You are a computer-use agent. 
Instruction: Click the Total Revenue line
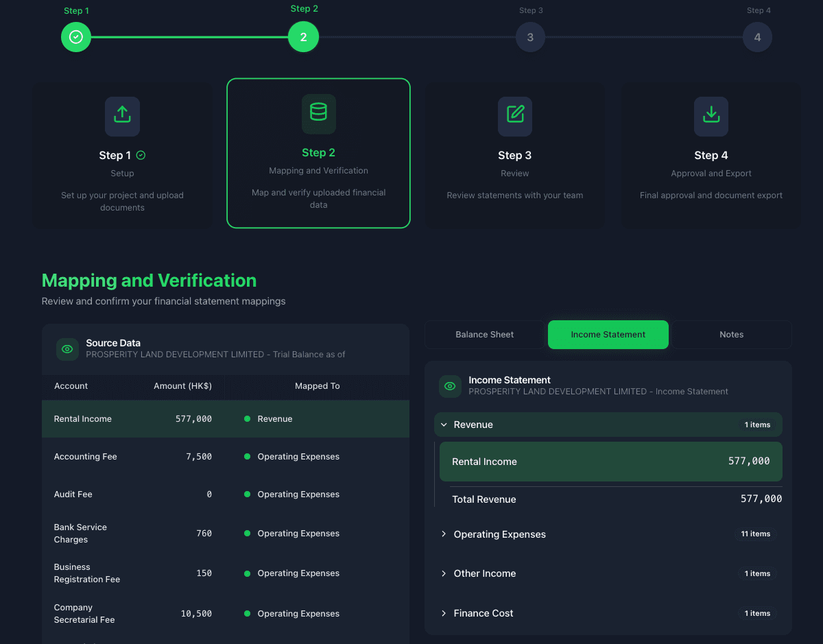pos(617,499)
